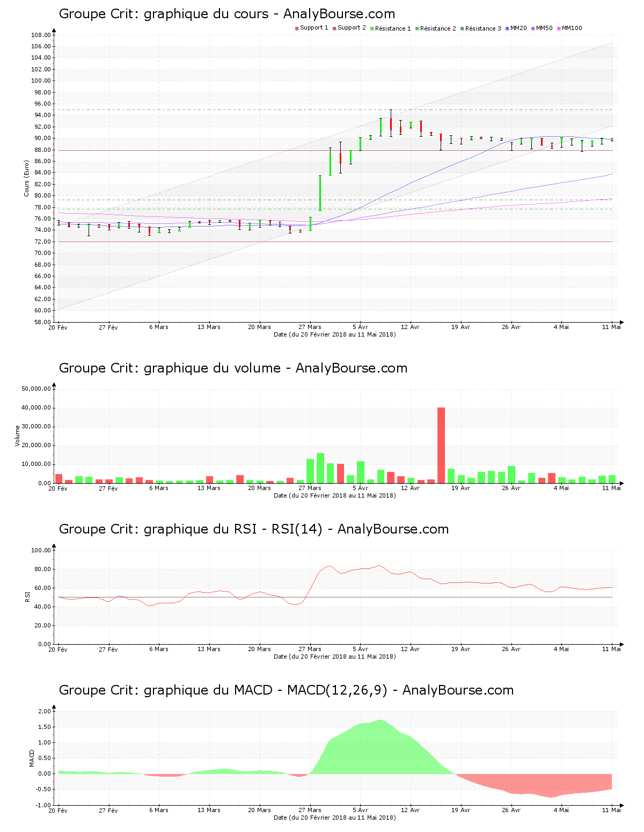
Task: Click the 'Cours (Euro)' axis title
Action: click(26, 178)
